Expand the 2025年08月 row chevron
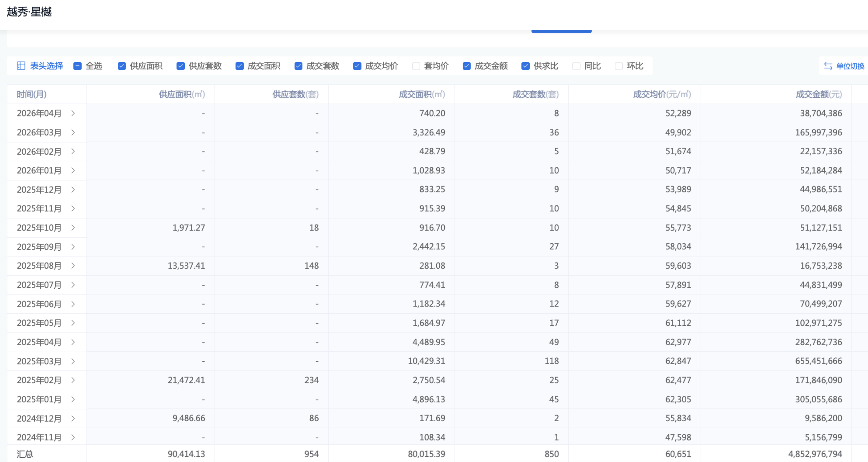Image resolution: width=868 pixels, height=462 pixels. point(73,266)
